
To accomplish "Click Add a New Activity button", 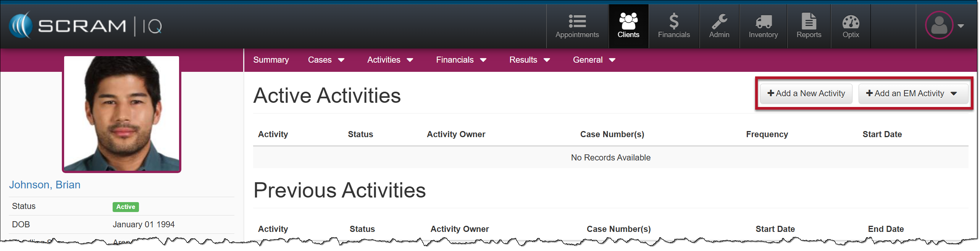I will click(x=806, y=94).
